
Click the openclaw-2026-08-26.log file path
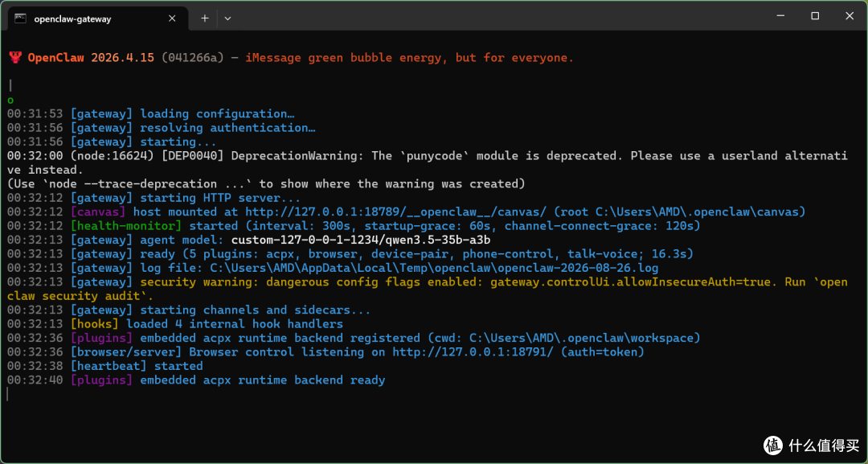434,268
